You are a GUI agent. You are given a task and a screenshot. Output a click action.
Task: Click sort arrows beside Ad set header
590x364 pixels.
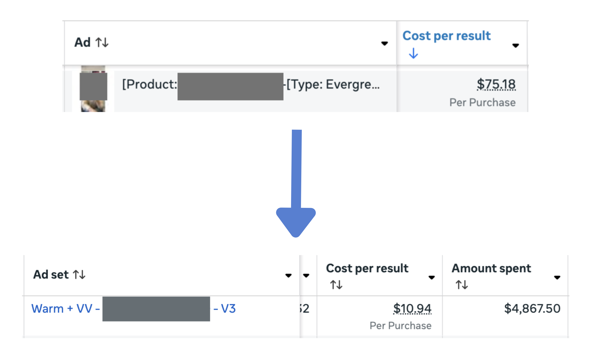point(79,275)
